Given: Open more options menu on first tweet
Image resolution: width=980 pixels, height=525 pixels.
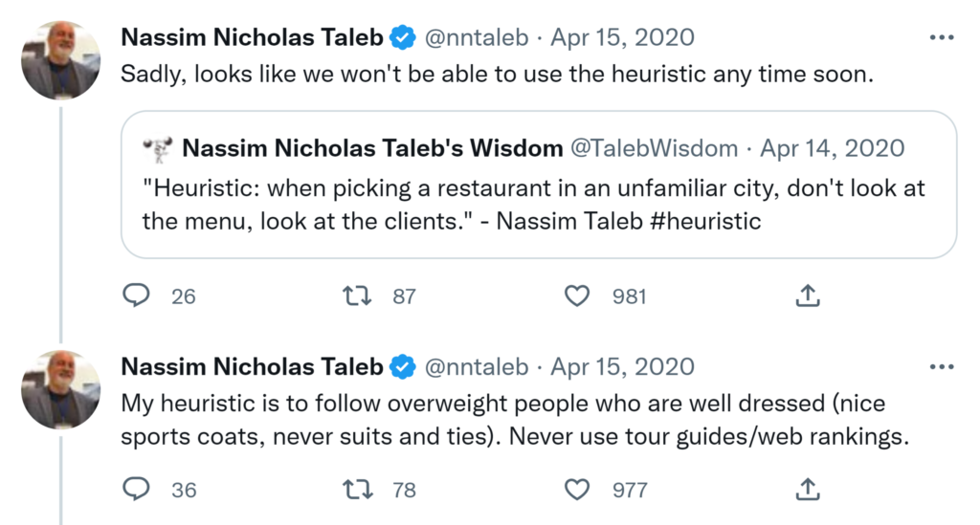Looking at the screenshot, I should [x=942, y=38].
